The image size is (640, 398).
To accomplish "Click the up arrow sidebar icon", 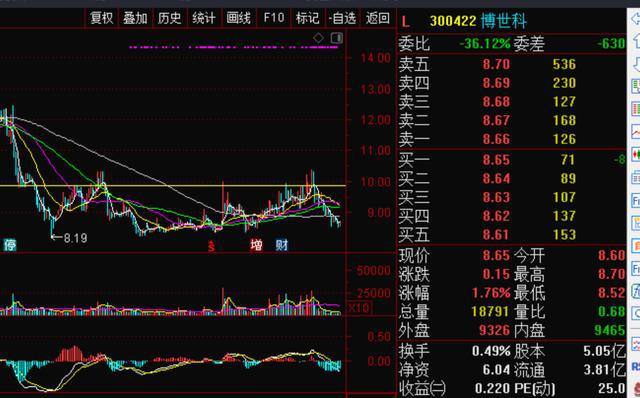I will [x=636, y=40].
